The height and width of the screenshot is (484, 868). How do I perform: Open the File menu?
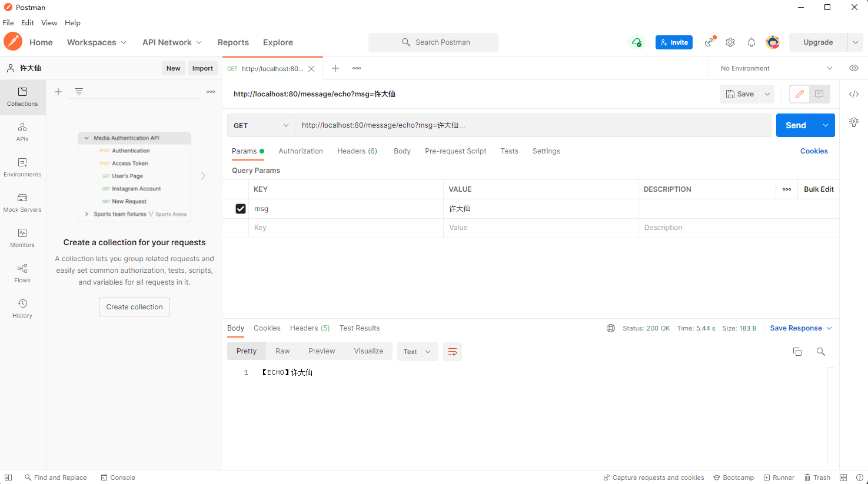tap(8, 22)
